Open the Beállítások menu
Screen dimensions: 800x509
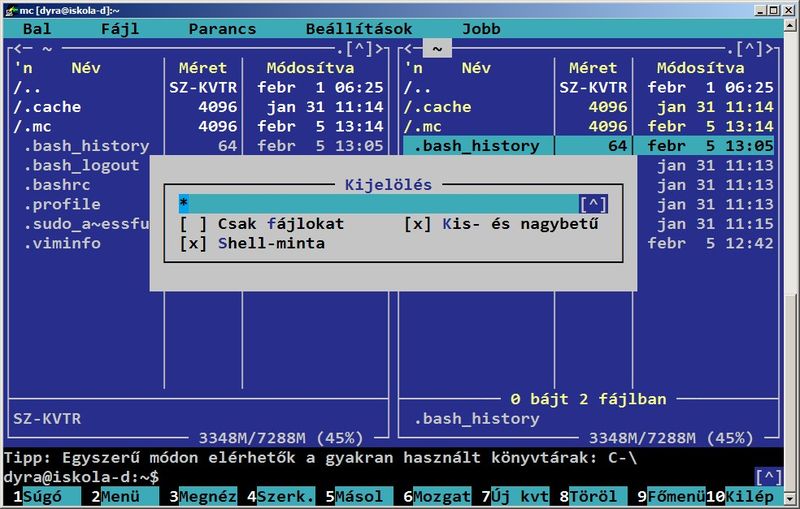(359, 29)
